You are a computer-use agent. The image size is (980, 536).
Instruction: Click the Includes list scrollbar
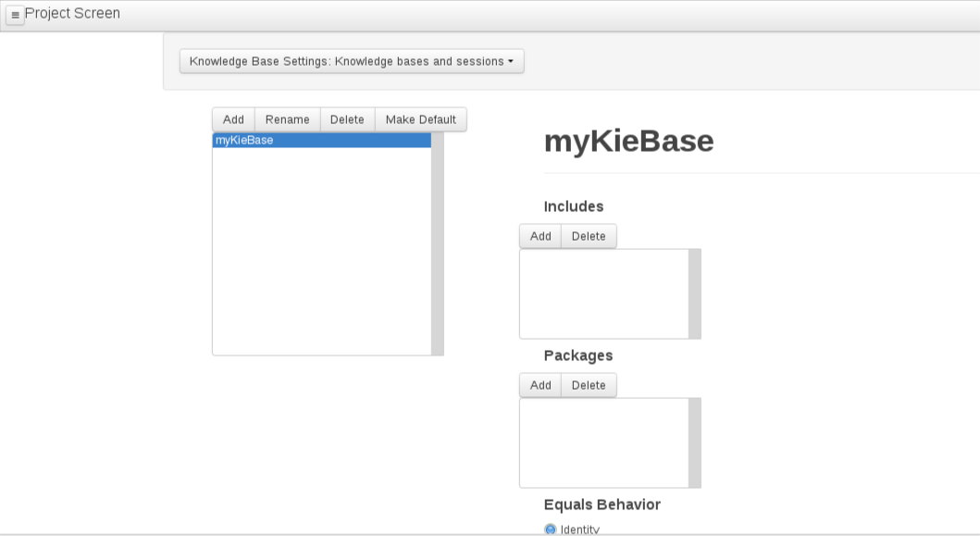click(x=695, y=294)
